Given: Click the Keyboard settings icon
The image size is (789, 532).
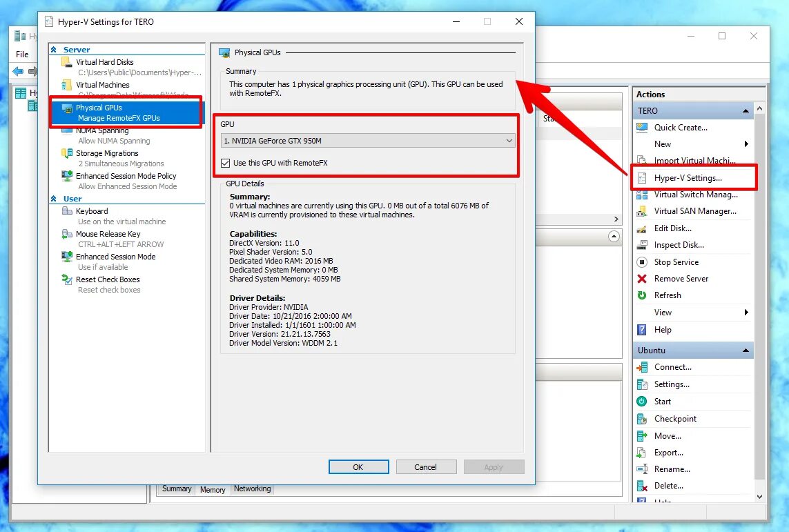Looking at the screenshot, I should click(x=66, y=210).
